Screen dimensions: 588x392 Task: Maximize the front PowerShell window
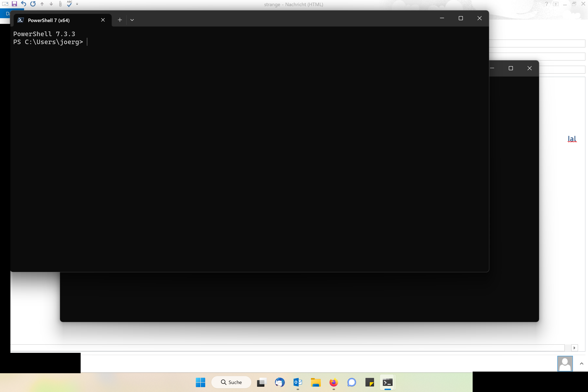[x=461, y=18]
